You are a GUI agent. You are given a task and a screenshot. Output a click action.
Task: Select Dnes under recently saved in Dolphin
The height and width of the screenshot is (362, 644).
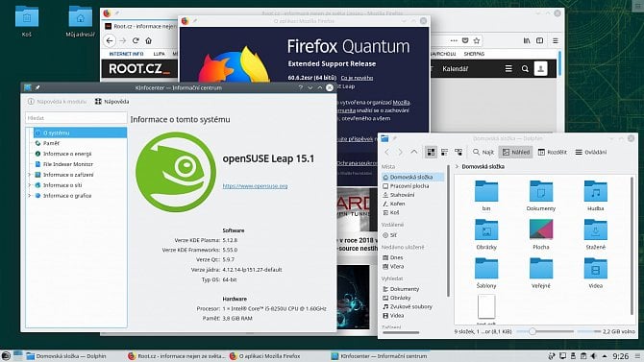392,257
